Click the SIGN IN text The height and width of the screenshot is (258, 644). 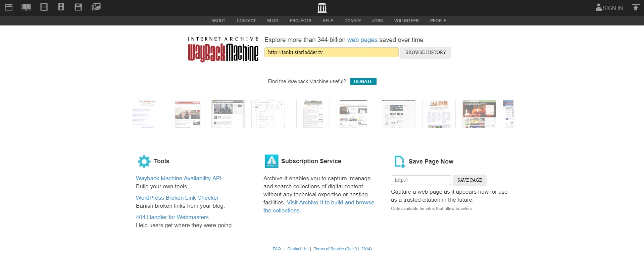[613, 8]
